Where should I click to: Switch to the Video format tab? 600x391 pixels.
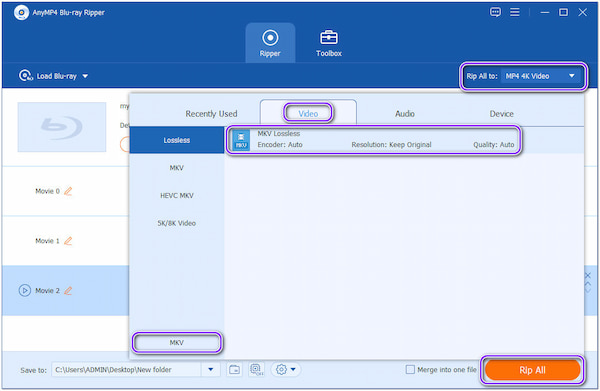(x=308, y=113)
